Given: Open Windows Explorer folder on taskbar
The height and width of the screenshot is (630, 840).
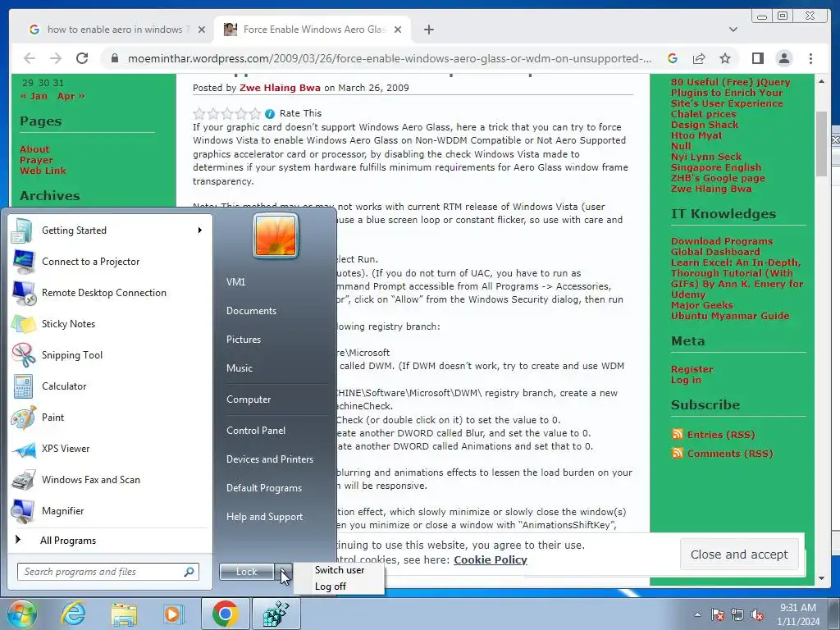Looking at the screenshot, I should (x=124, y=614).
